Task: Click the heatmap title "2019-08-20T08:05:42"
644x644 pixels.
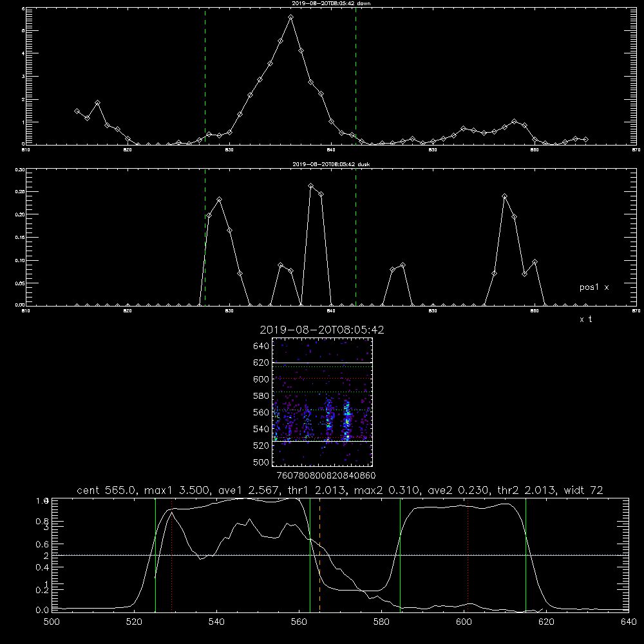Action: [x=322, y=330]
